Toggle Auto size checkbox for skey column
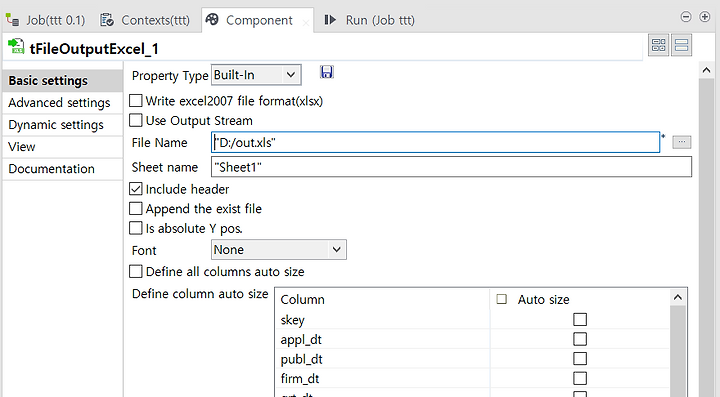 580,319
